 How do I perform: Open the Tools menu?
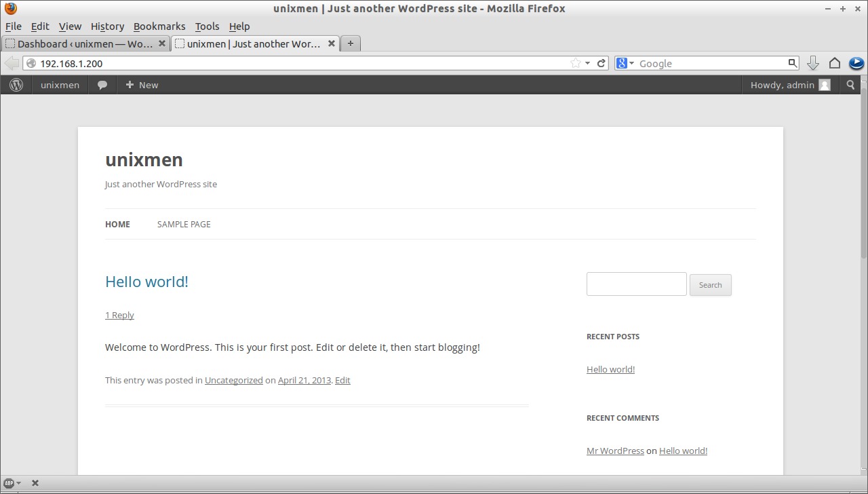[207, 26]
